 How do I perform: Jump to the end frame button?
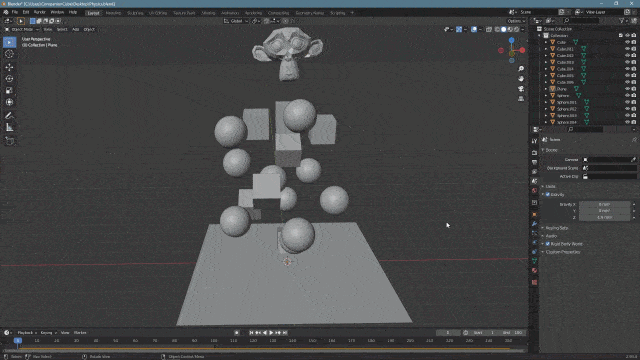tap(285, 333)
